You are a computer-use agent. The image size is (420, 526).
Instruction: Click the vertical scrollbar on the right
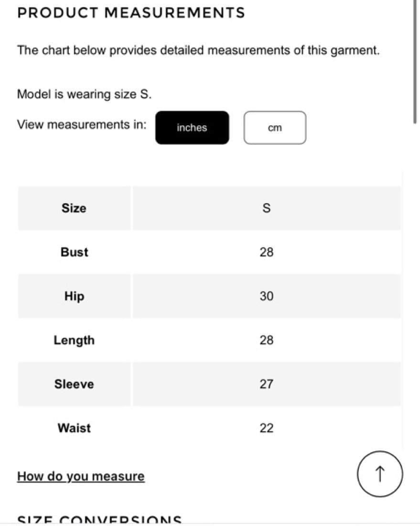point(415,62)
